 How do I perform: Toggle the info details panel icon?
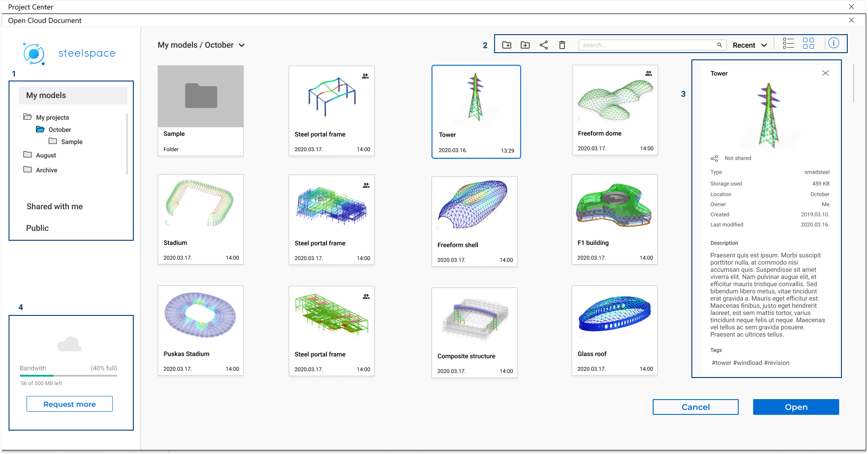click(x=834, y=43)
